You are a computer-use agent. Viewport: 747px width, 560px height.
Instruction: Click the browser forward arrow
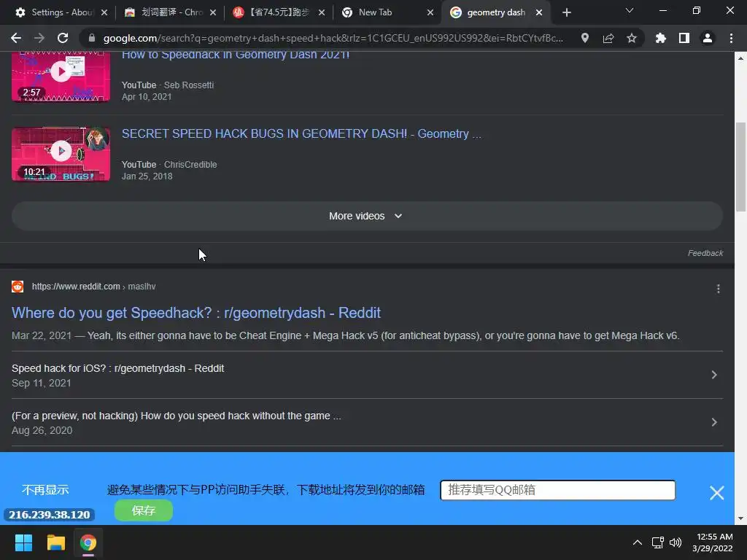39,38
